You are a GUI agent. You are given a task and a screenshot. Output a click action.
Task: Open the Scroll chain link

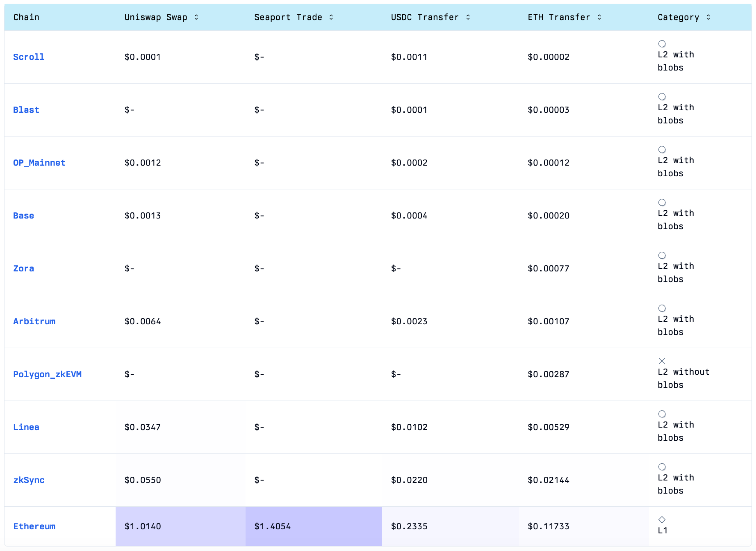tap(29, 57)
